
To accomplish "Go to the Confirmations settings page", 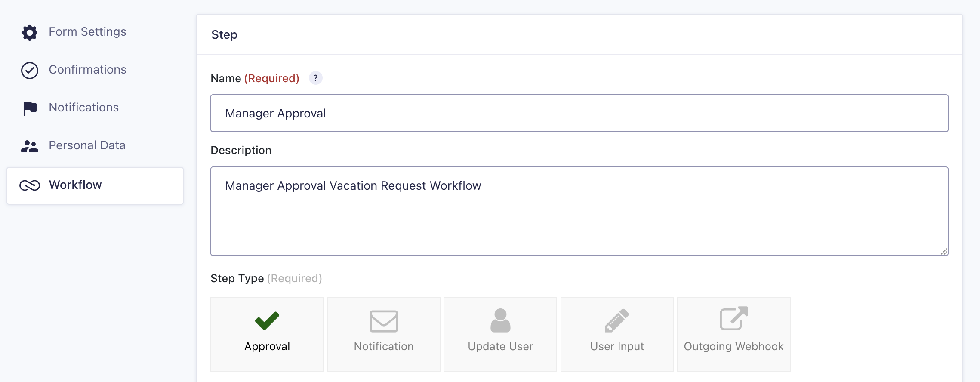I will pyautogui.click(x=87, y=70).
